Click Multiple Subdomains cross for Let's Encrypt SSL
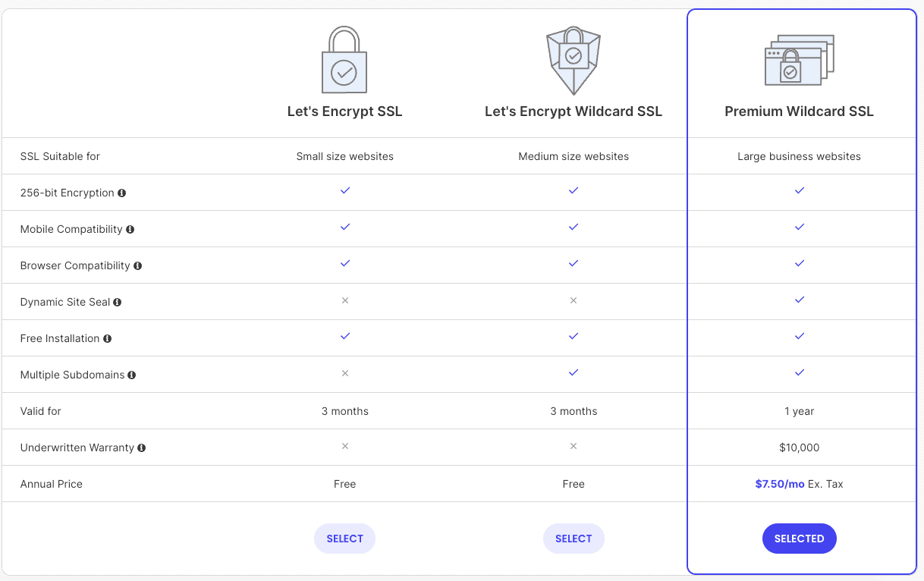 tap(345, 373)
